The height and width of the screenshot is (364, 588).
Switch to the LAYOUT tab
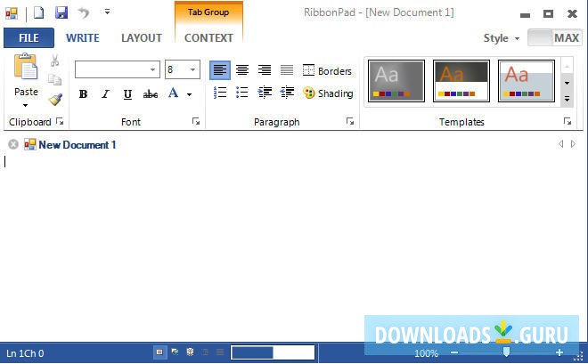point(142,37)
